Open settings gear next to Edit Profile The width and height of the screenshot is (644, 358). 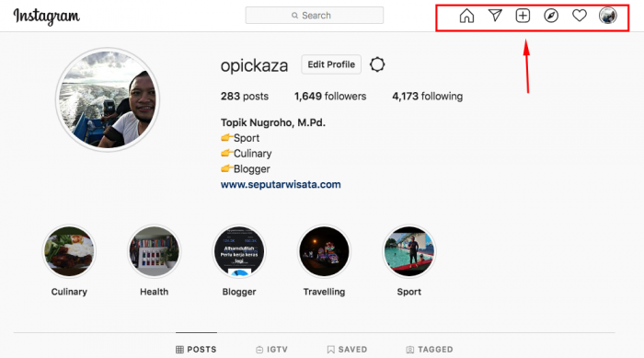pyautogui.click(x=377, y=64)
